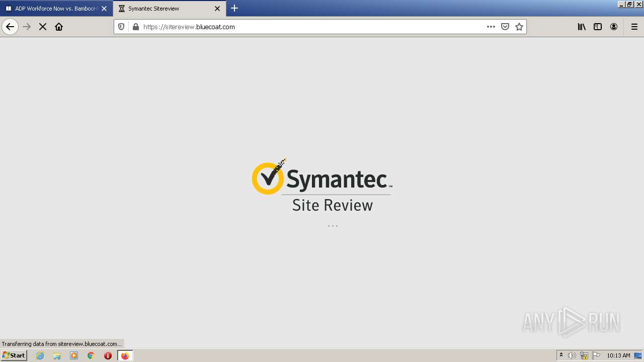The width and height of the screenshot is (644, 362).
Task: Show hidden system tray icons
Action: point(561,355)
